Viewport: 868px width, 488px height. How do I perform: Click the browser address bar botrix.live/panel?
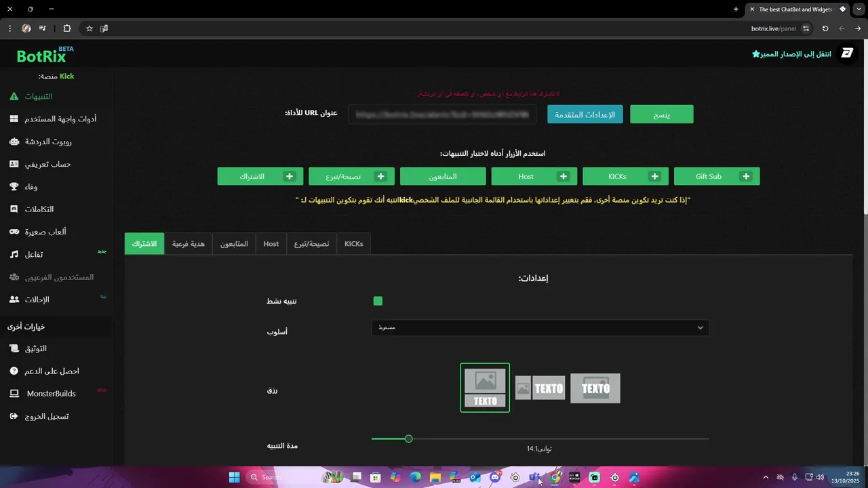click(774, 28)
